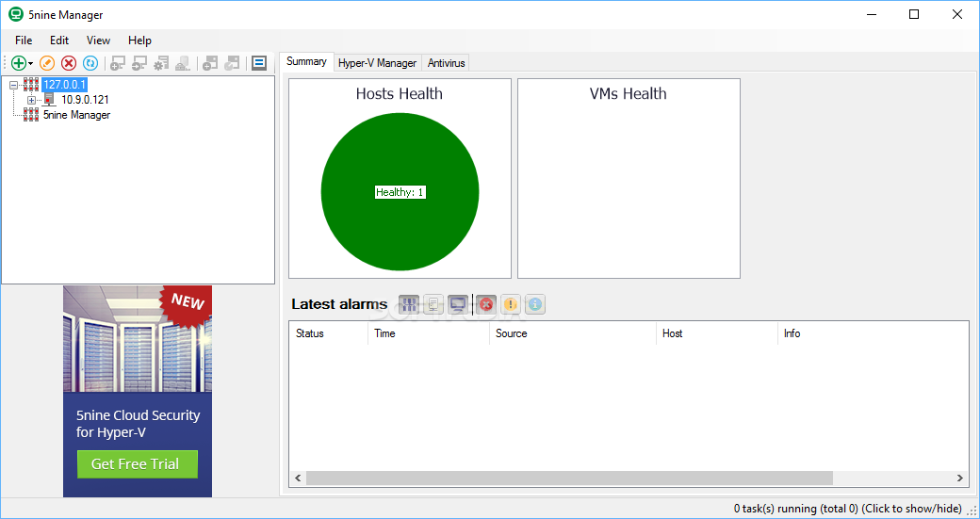Click the grayed square-with-link toolbar icon
Screen dimensions: 980x519
point(232,63)
